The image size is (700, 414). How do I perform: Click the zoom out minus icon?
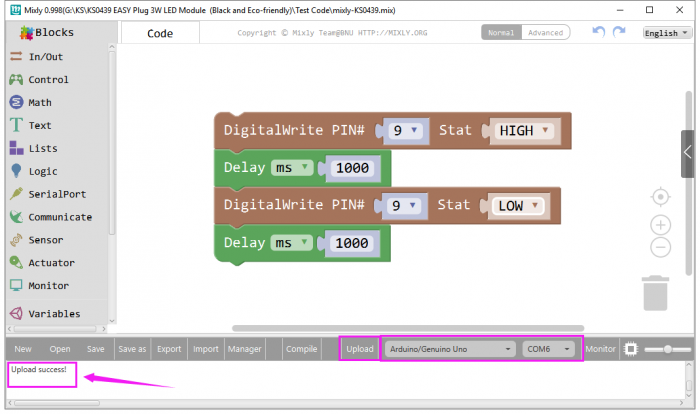(659, 247)
